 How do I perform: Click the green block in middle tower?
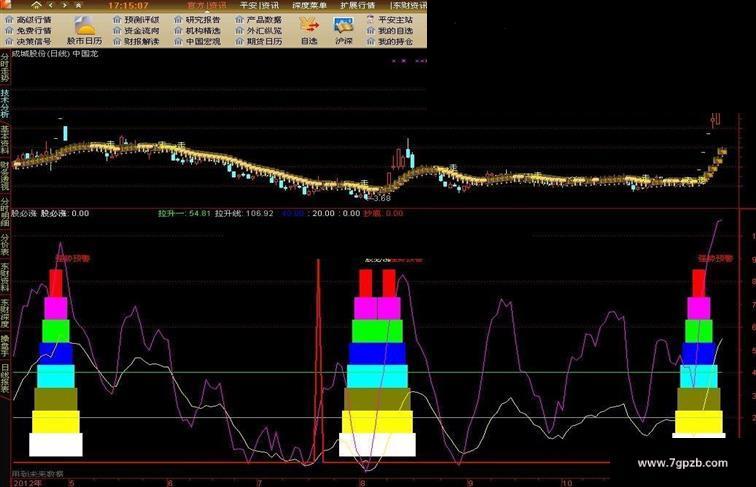pos(377,331)
